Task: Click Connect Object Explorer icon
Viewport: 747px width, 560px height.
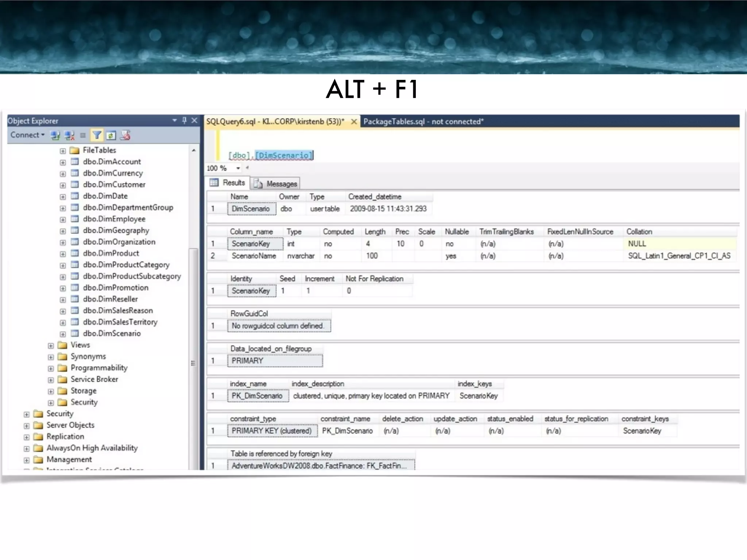Action: (55, 136)
